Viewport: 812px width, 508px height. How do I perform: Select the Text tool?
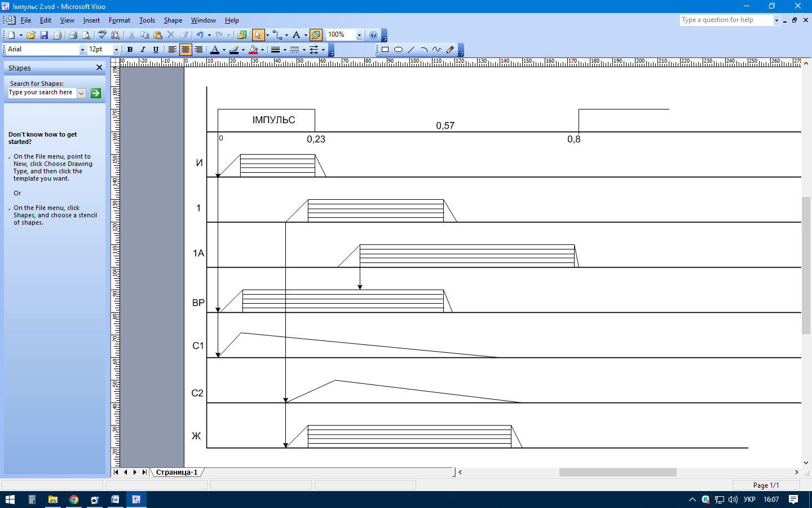pyautogui.click(x=296, y=35)
